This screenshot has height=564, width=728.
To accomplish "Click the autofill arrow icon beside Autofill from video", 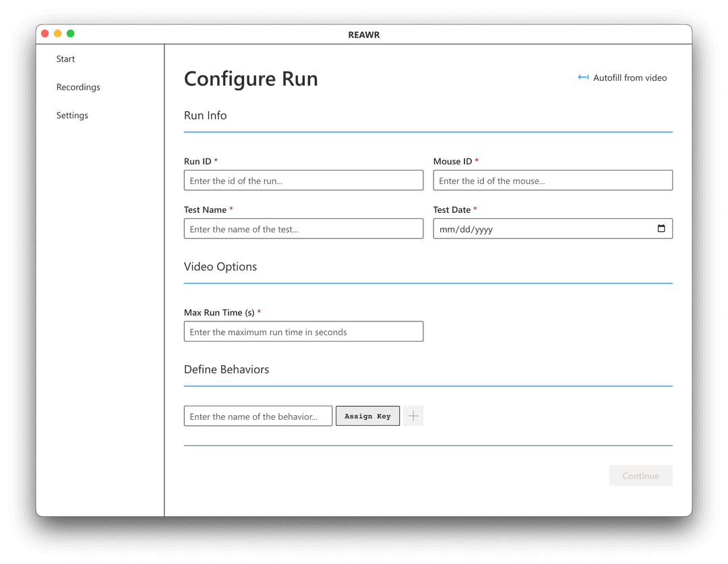I will pyautogui.click(x=582, y=77).
